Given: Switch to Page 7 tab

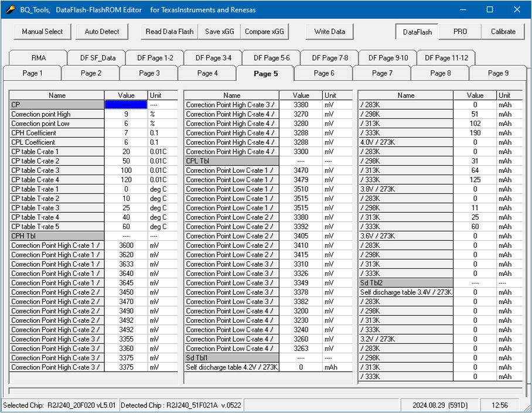Looking at the screenshot, I should click(x=382, y=73).
